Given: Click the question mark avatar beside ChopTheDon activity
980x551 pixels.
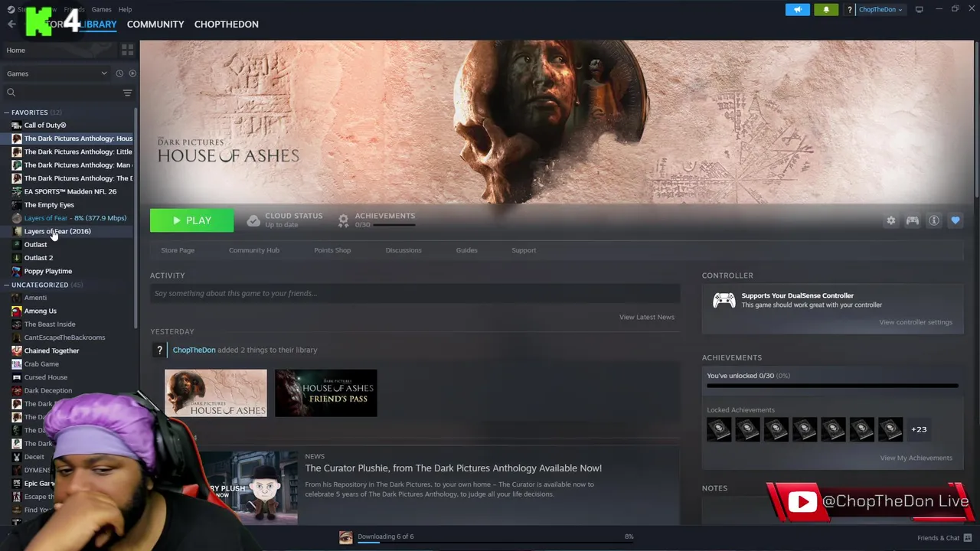Looking at the screenshot, I should [x=159, y=350].
